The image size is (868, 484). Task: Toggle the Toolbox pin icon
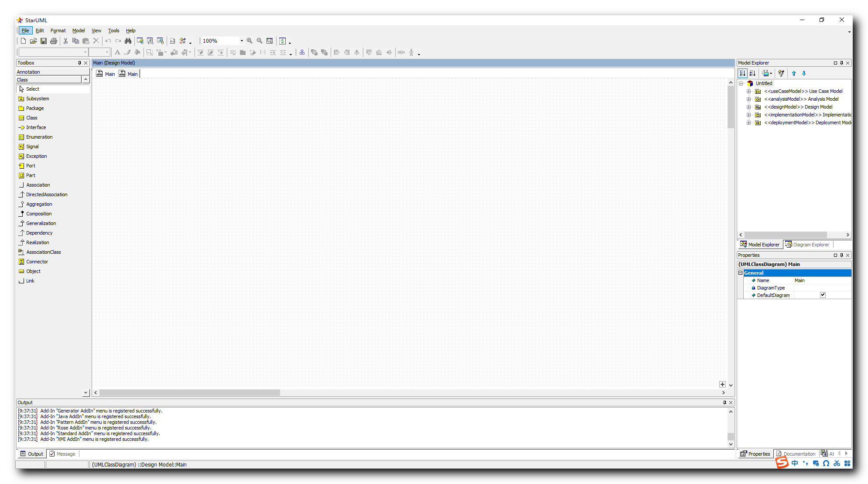tap(80, 63)
